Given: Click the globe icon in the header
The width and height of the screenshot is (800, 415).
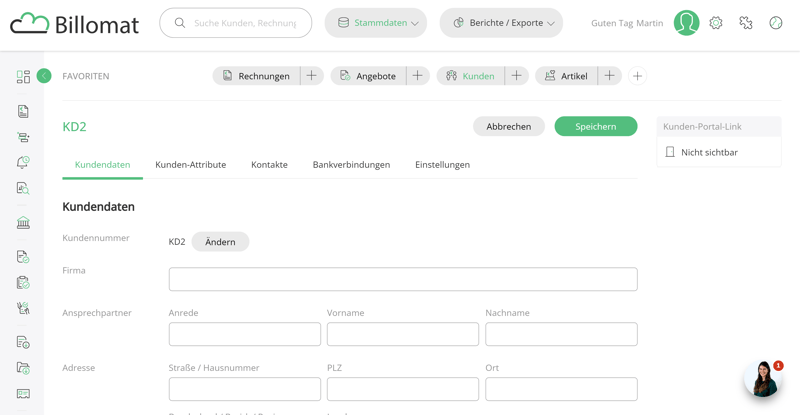Looking at the screenshot, I should point(776,23).
